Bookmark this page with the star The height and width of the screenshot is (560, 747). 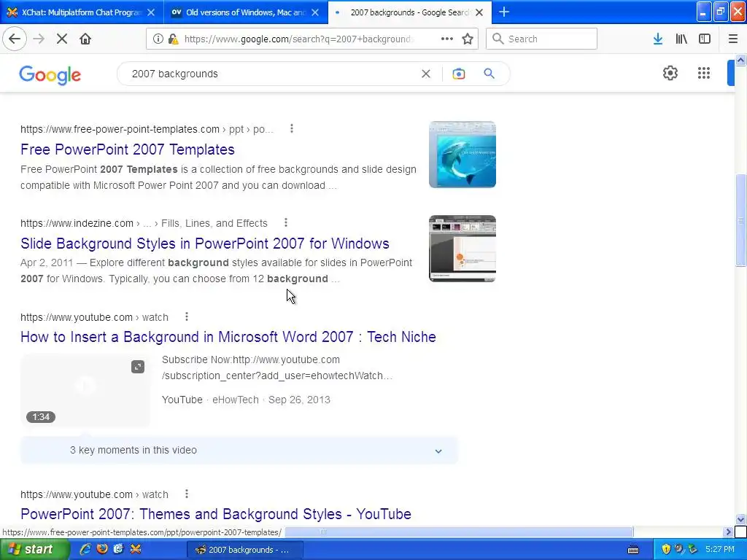(x=468, y=39)
